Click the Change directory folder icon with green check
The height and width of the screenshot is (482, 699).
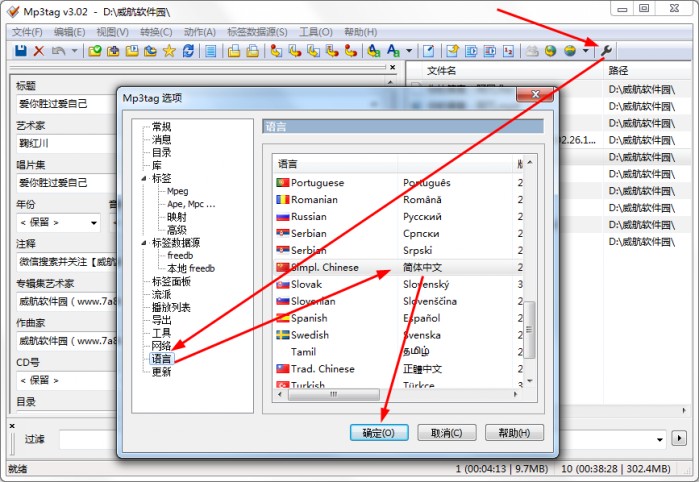point(95,51)
